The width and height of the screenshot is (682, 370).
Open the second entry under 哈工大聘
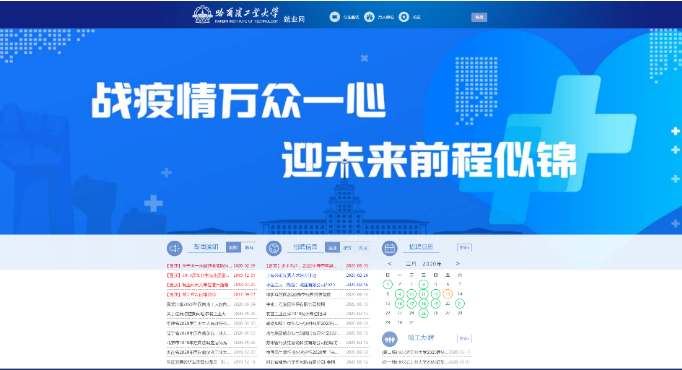click(415, 361)
